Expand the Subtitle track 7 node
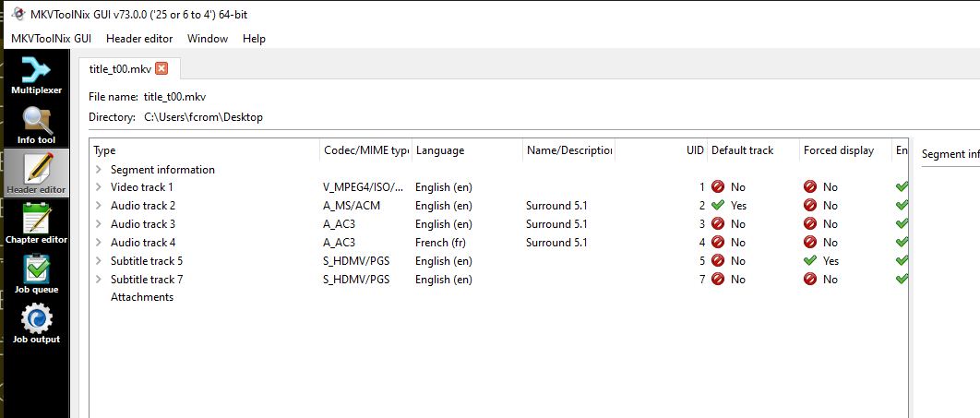Screen dimensions: 980x418 tap(99, 280)
